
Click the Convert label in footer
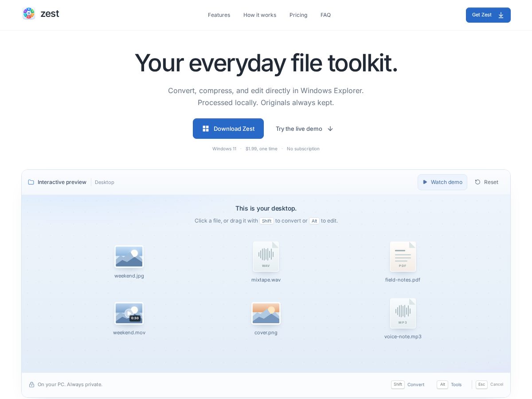[416, 384]
